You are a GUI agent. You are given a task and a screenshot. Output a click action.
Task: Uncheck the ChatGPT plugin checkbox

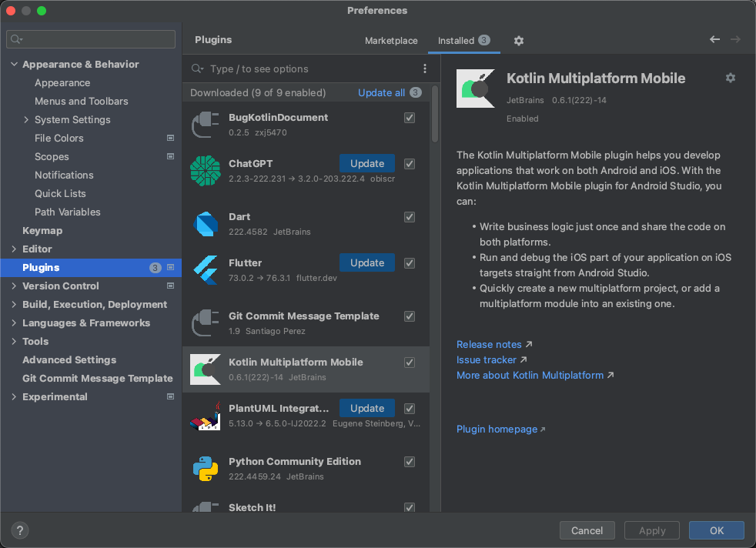coord(410,164)
